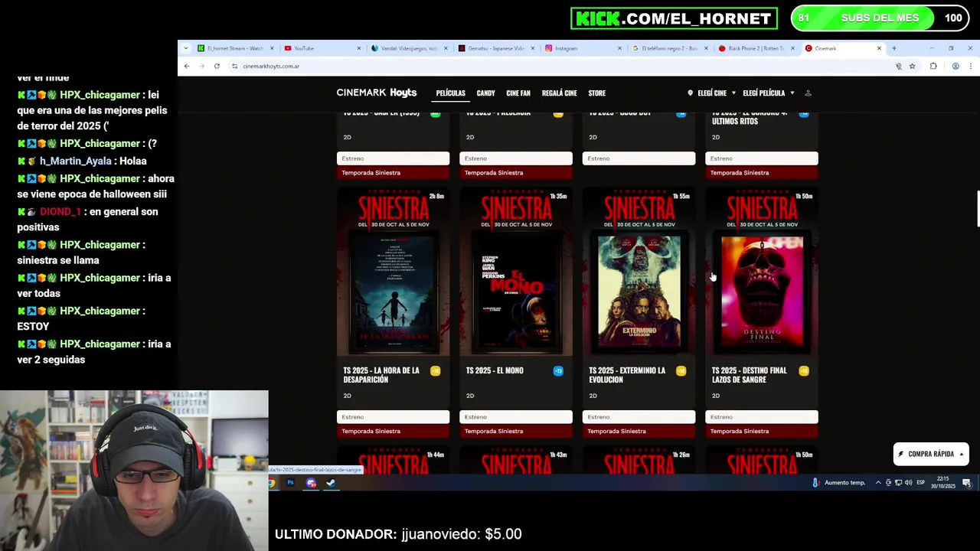Open the Cinemark Hoyts logo home link
This screenshot has height=551, width=980.
pos(377,93)
